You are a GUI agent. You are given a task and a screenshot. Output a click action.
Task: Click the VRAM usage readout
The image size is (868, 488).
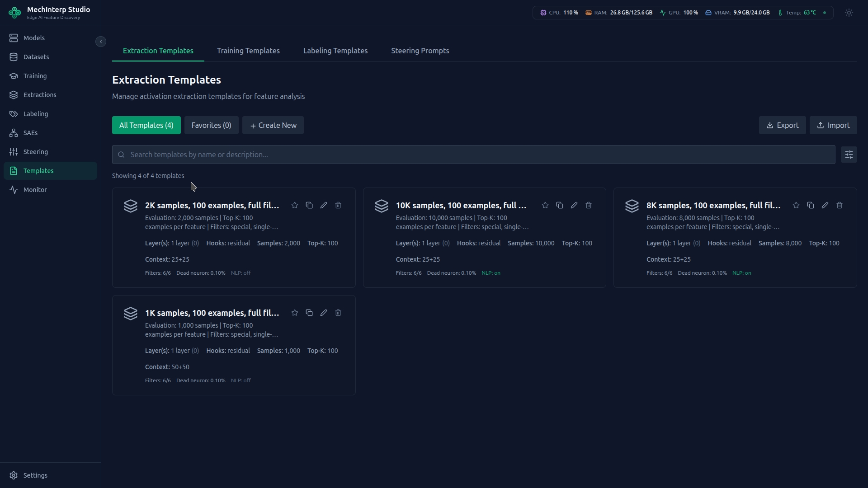(737, 13)
